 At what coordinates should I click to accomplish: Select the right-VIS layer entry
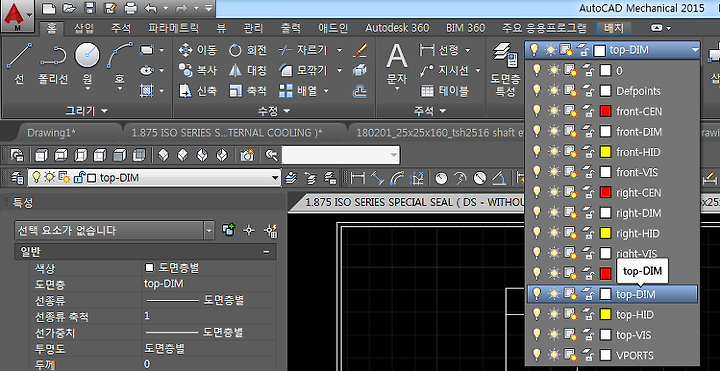coord(612,253)
